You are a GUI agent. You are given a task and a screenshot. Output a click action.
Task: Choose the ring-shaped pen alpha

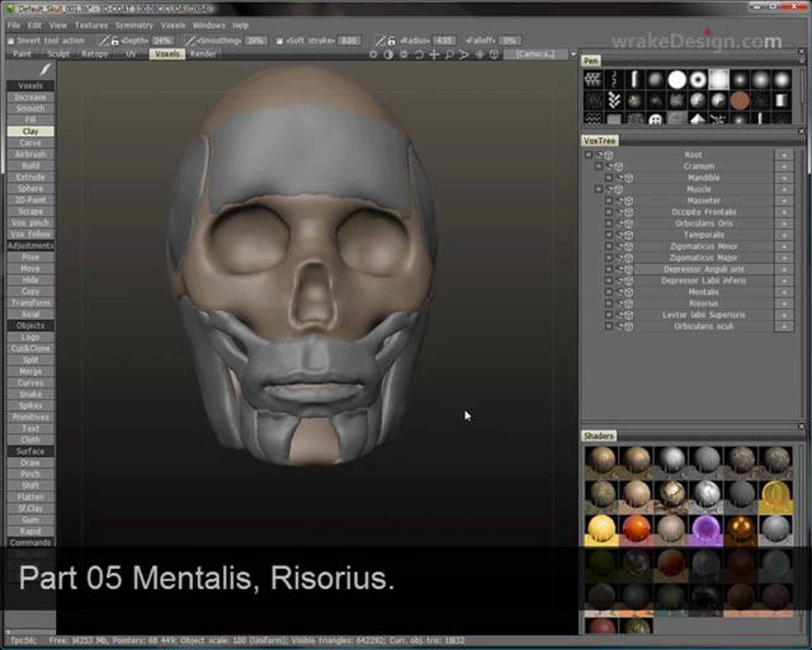(698, 80)
